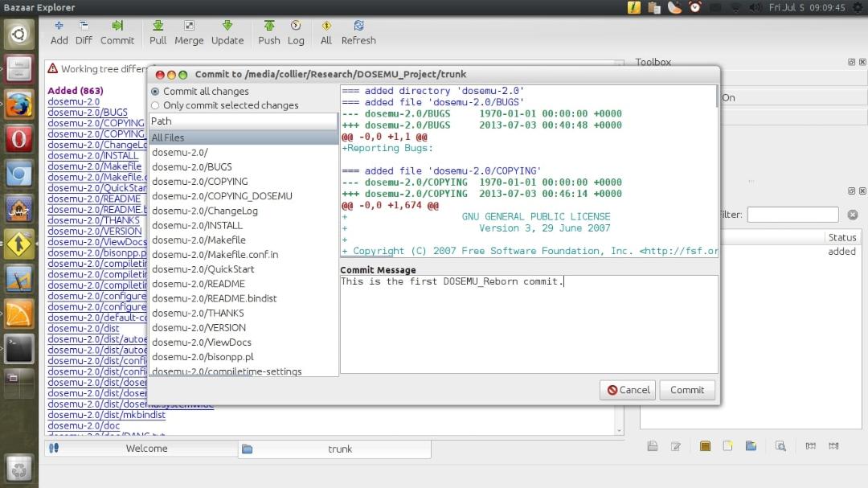
Task: Select dosemu-2.0/ChangeLog in commit list
Action: pyautogui.click(x=205, y=211)
